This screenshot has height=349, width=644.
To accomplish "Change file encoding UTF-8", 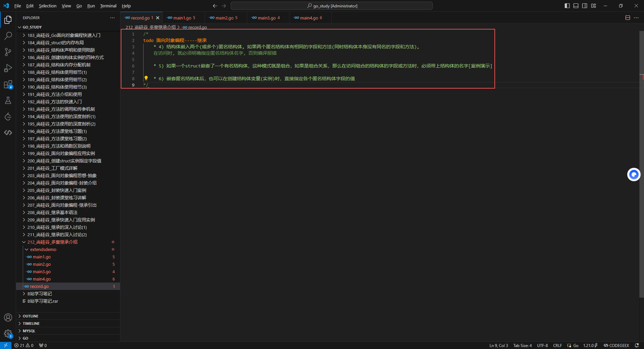I will pyautogui.click(x=542, y=345).
